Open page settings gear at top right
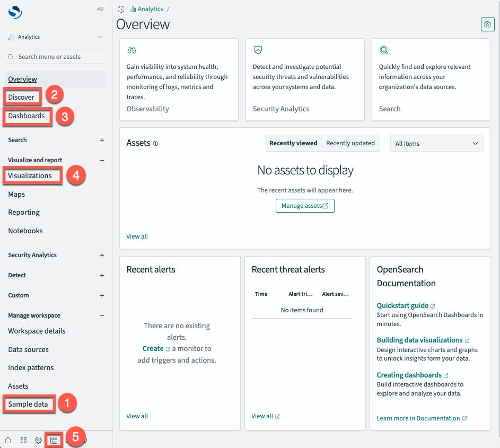Screen dimensions: 500x448 [x=487, y=24]
